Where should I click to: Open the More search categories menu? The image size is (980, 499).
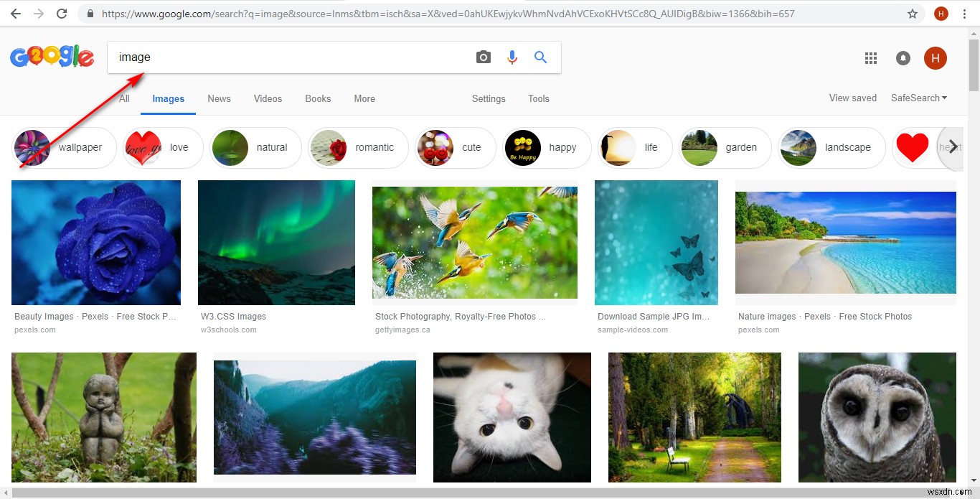click(364, 99)
